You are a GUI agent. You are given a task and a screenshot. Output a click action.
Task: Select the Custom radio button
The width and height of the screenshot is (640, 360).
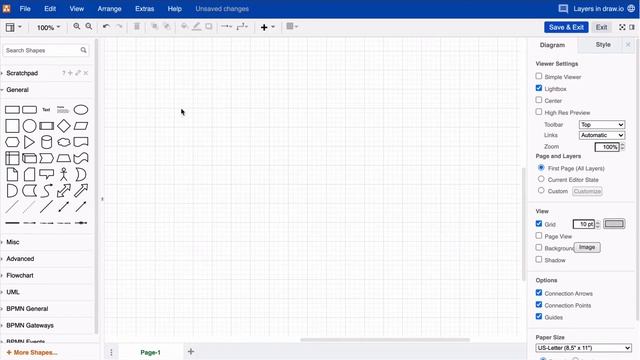[x=541, y=191]
